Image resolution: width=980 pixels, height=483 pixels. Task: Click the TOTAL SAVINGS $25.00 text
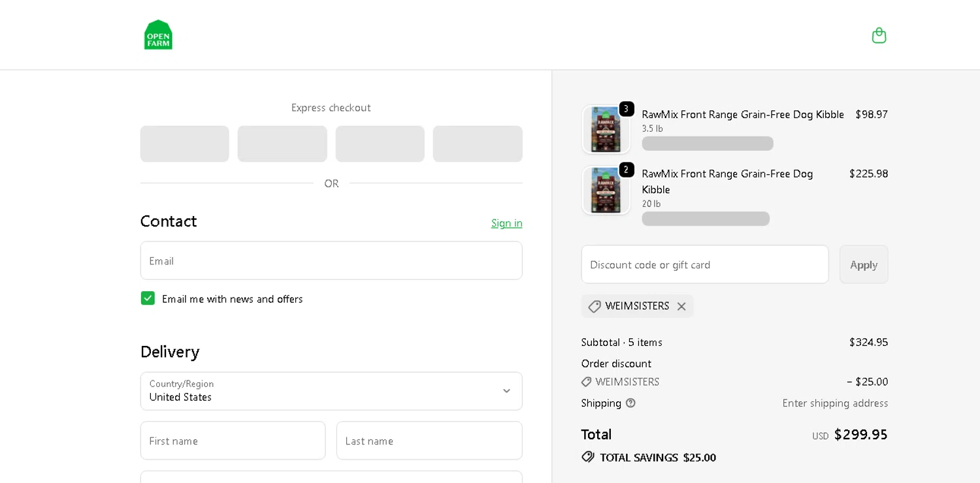click(x=658, y=458)
